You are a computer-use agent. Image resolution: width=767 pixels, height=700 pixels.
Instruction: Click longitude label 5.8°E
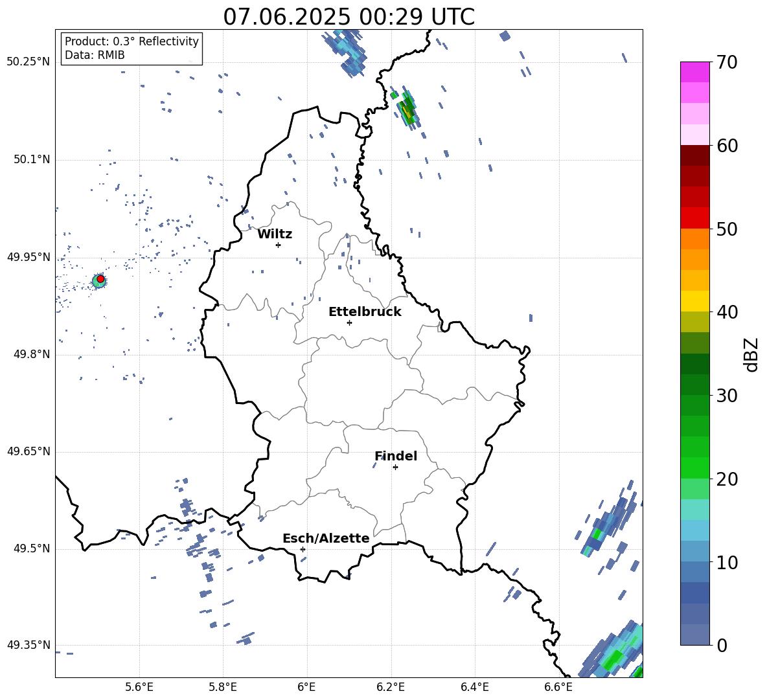coord(223,687)
